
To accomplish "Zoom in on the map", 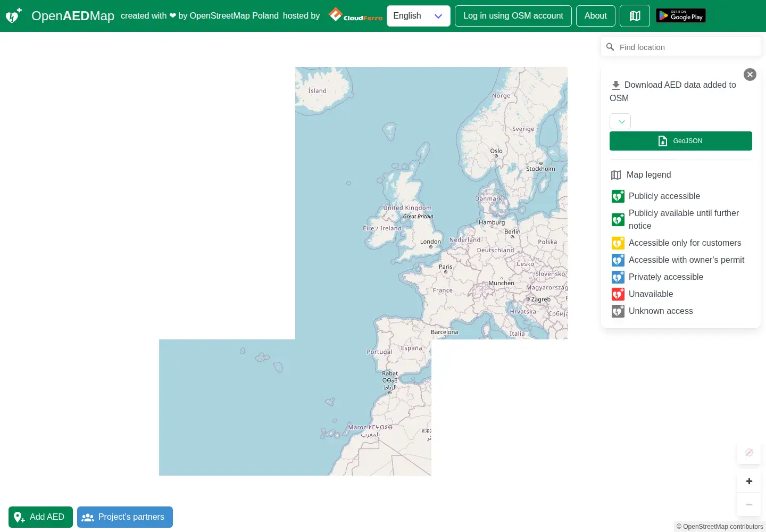I will click(x=749, y=481).
